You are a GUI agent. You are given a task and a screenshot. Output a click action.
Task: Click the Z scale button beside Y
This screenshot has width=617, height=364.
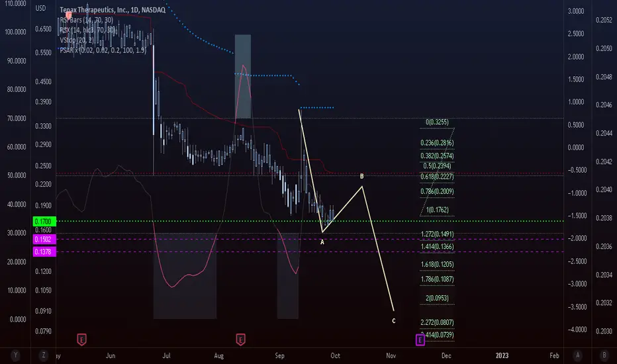[43, 355]
